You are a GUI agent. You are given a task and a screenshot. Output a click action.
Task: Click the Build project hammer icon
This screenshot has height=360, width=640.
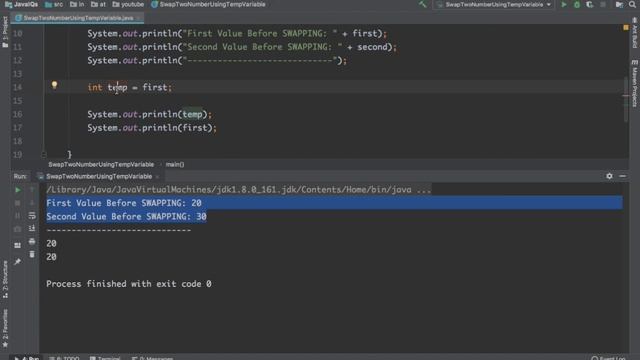pyautogui.click(x=422, y=4)
